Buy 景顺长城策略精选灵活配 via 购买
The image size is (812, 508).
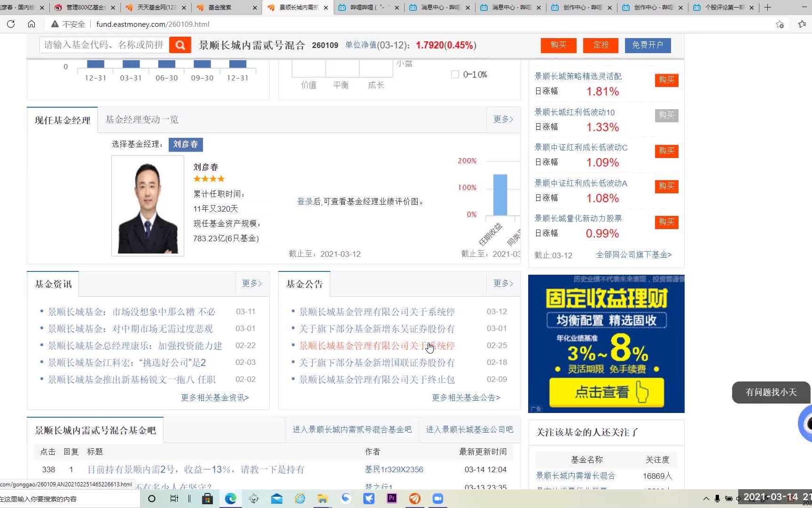pos(666,79)
